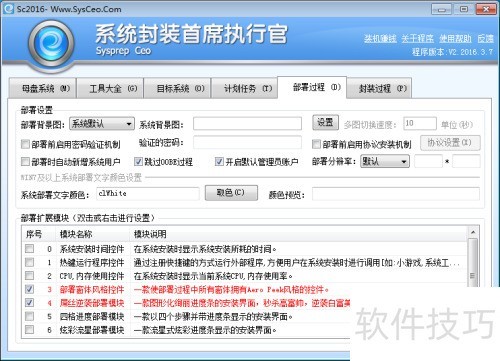500x361 pixels.
Task: Click the title bar application icon
Action: [9, 9]
